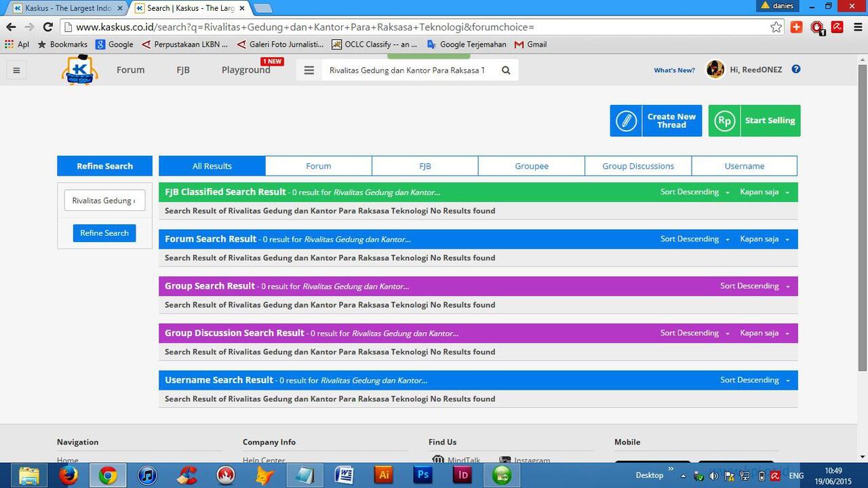868x488 pixels.
Task: Open Sort Descending in Group Discussion results
Action: pyautogui.click(x=695, y=333)
